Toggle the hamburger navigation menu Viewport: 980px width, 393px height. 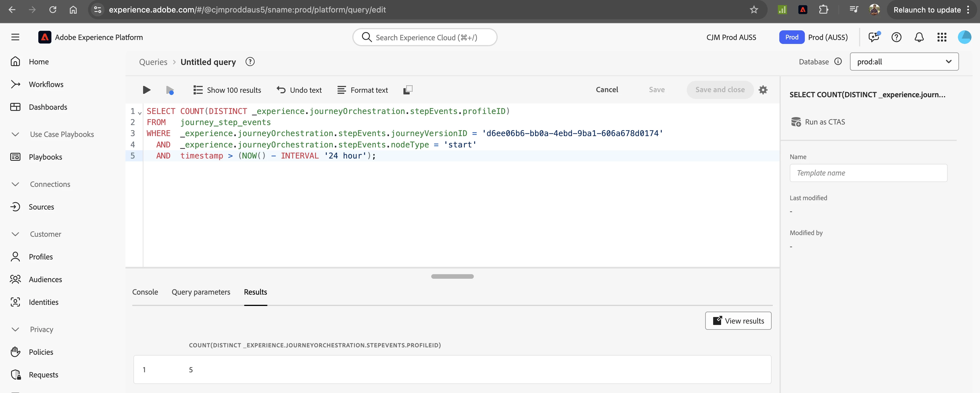[x=15, y=37]
